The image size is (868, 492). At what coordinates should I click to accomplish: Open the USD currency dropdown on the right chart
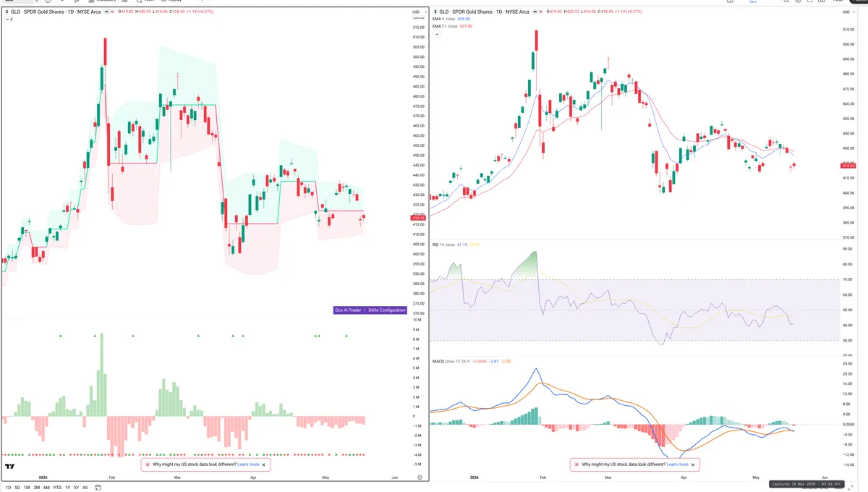pos(848,12)
